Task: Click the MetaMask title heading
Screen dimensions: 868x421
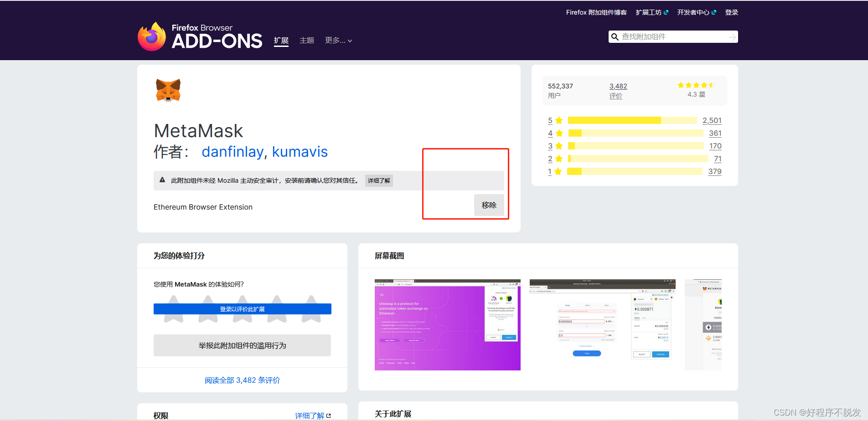Action: click(198, 131)
